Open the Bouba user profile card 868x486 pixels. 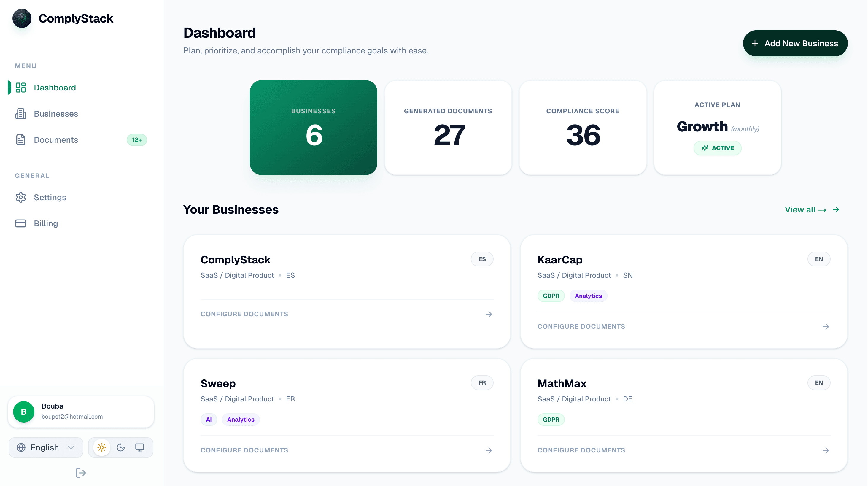coord(80,412)
